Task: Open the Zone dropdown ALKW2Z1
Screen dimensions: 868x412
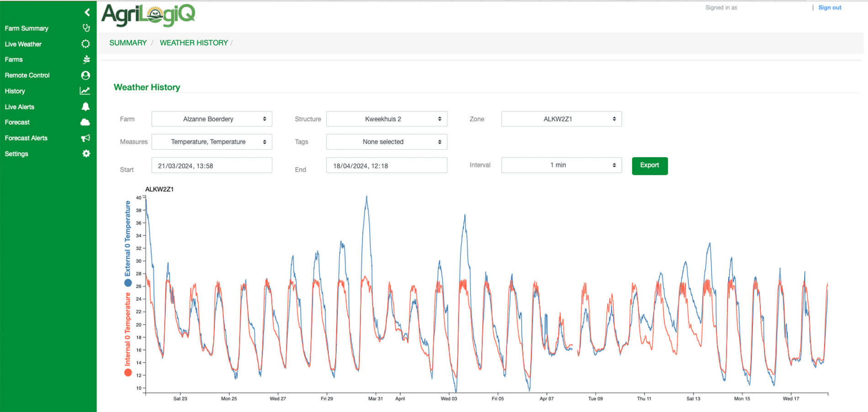Action: point(561,119)
